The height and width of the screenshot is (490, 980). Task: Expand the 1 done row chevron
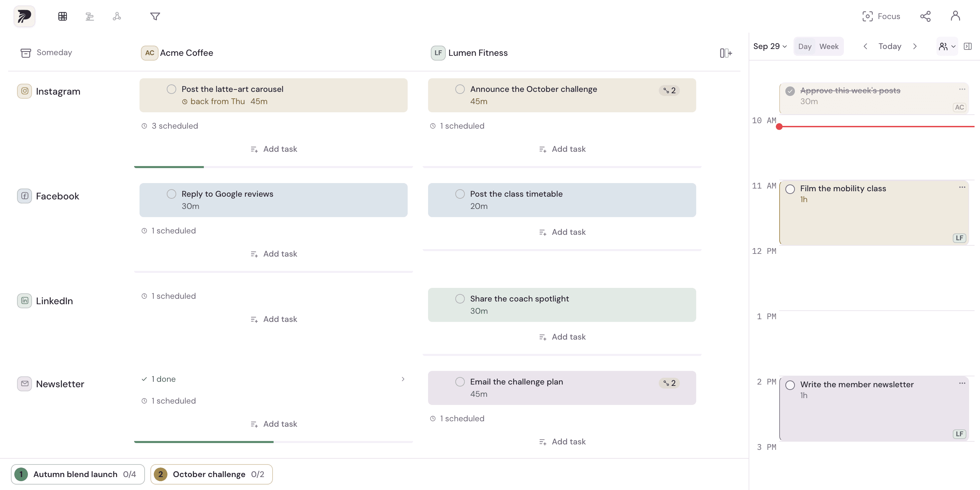click(x=403, y=379)
